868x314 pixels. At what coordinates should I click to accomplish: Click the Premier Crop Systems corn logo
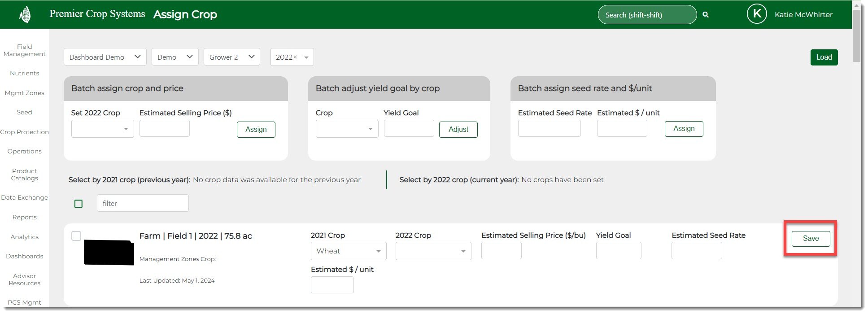25,14
